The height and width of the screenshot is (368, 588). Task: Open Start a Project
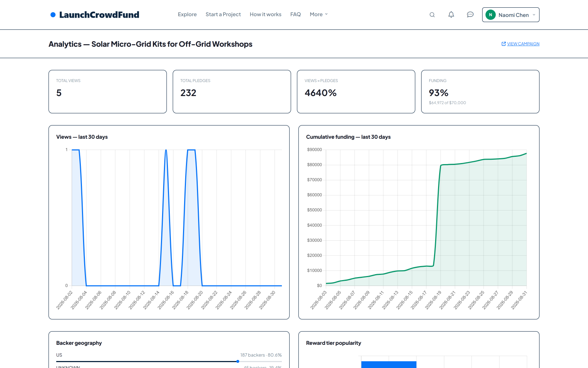[223, 14]
